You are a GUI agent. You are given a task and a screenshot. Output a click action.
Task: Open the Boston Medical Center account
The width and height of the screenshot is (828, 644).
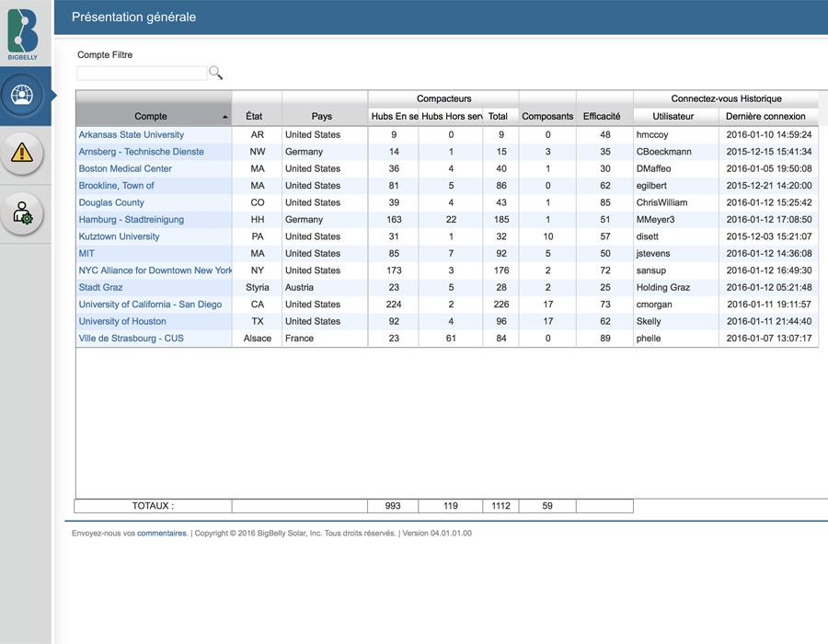pyautogui.click(x=125, y=168)
